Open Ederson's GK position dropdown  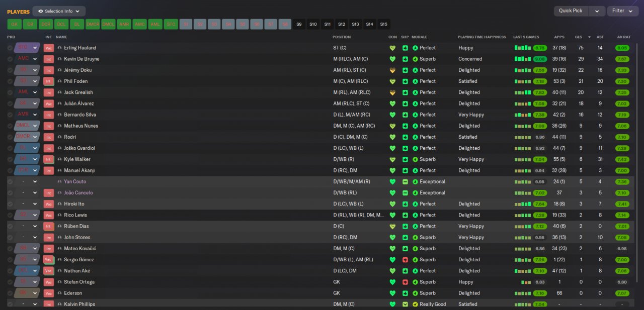pyautogui.click(x=35, y=293)
